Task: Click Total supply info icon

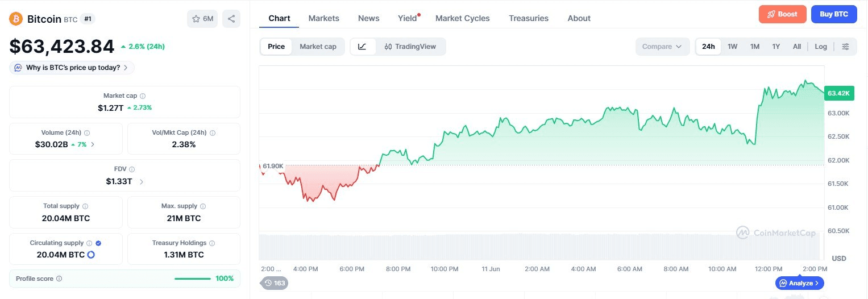Action: coord(85,206)
